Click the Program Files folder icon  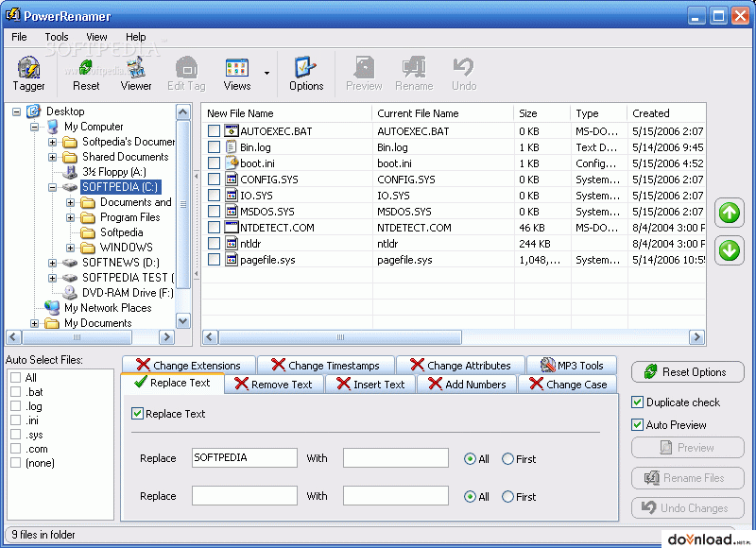tap(88, 217)
